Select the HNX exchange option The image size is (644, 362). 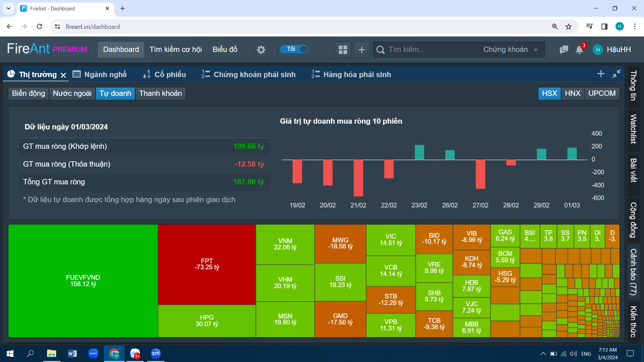click(x=573, y=93)
